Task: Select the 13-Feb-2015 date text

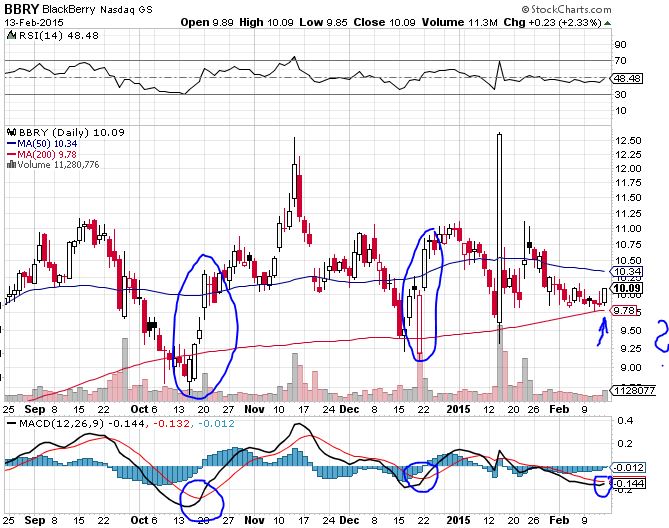Action: coord(34,22)
